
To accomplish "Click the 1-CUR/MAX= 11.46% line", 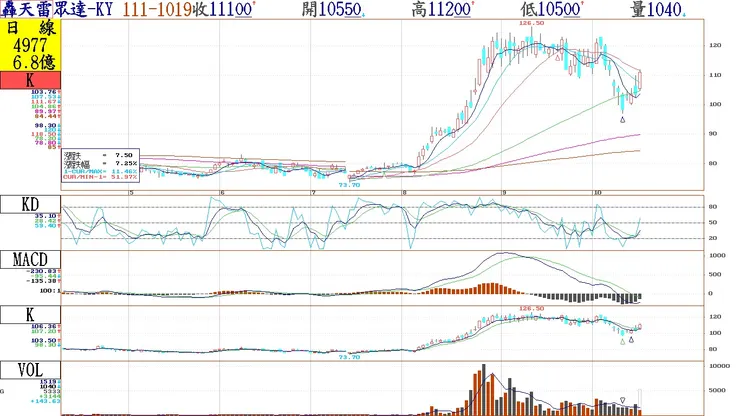I will [x=100, y=171].
